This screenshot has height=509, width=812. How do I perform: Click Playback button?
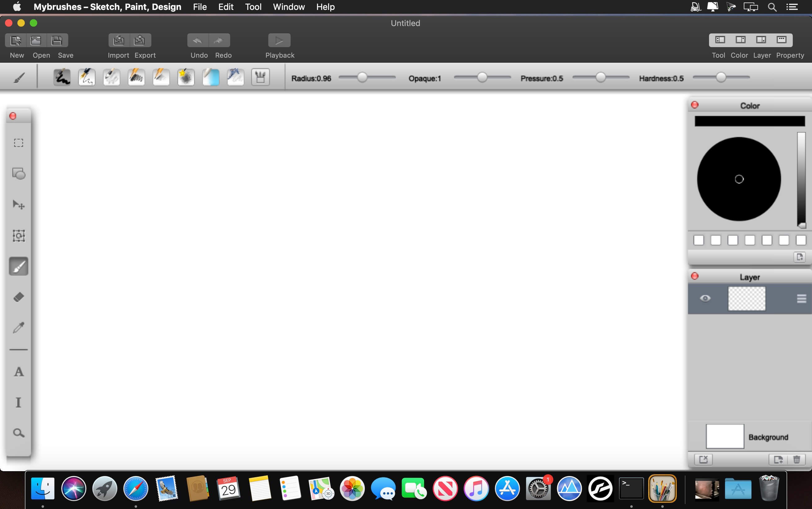click(279, 40)
